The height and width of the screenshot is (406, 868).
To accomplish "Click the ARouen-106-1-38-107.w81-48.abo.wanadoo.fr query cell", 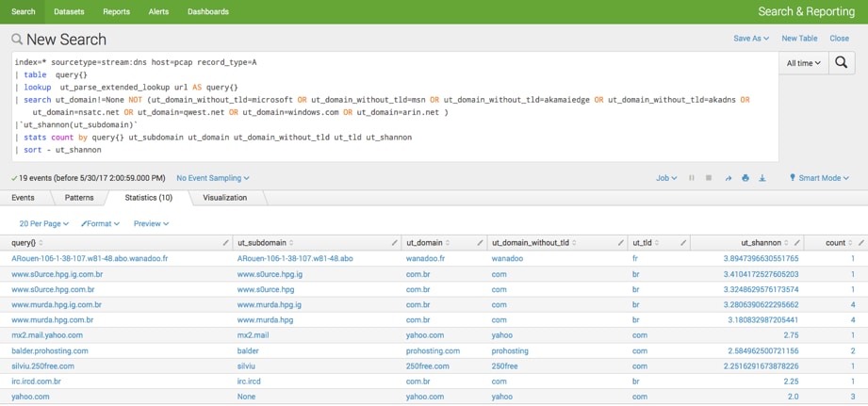I will (x=90, y=258).
